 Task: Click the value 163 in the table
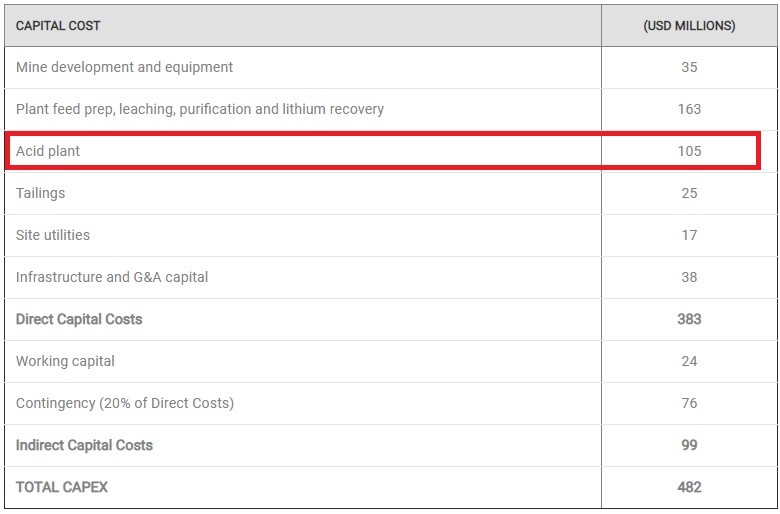tap(689, 109)
